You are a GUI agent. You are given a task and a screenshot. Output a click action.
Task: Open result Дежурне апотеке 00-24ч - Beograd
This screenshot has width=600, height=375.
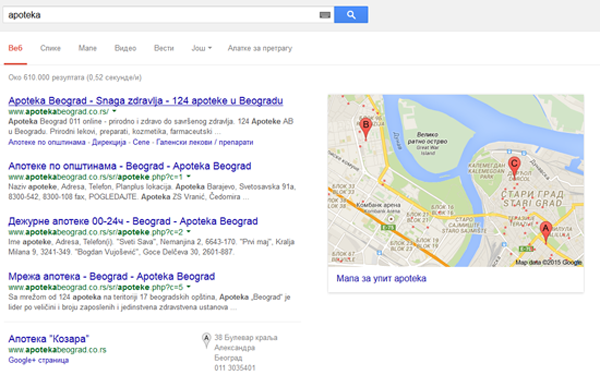pos(133,221)
